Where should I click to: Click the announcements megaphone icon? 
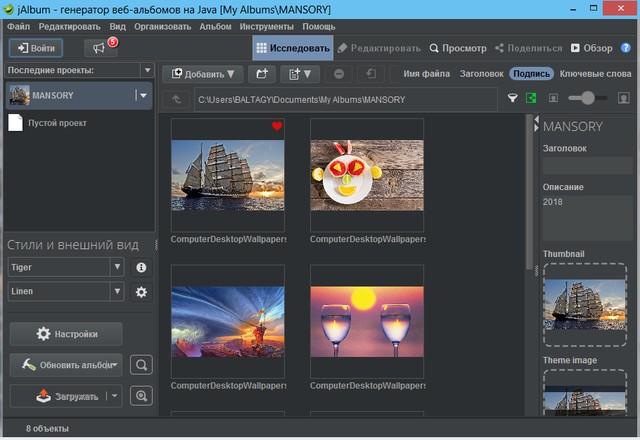99,47
